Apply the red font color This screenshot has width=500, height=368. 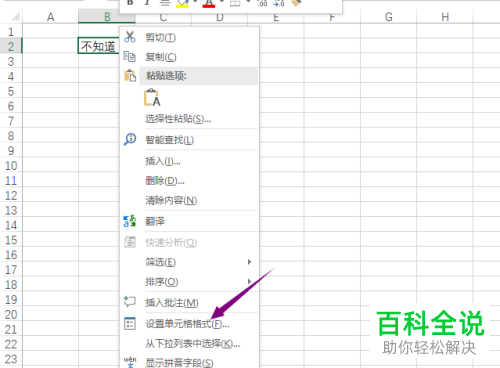tap(209, 3)
